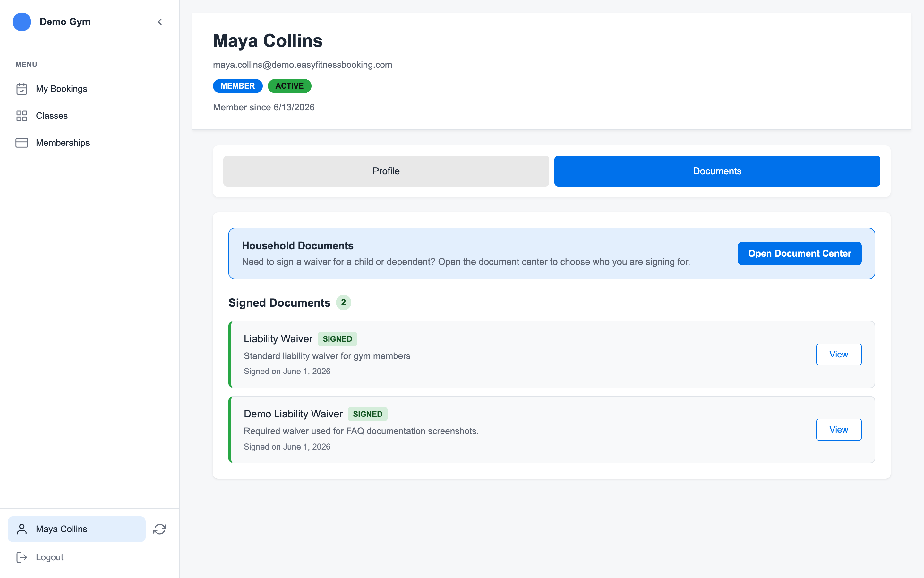924x578 pixels.
Task: Click the Classes grid icon
Action: click(x=22, y=116)
